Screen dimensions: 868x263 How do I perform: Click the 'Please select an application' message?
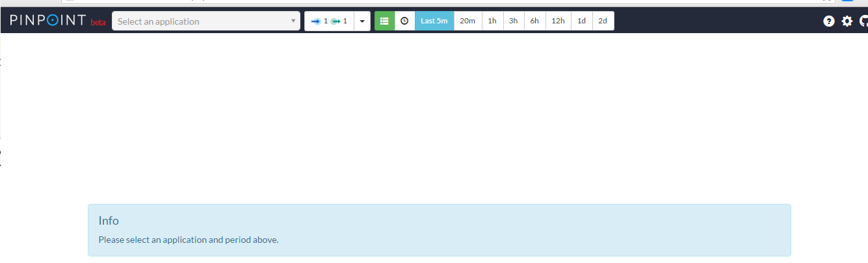tap(189, 240)
